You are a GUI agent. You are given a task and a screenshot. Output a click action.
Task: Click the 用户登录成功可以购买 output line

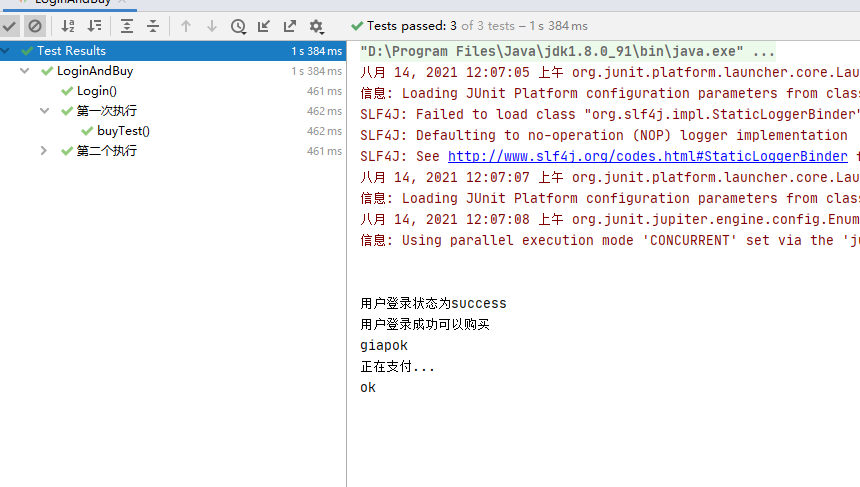(x=425, y=325)
